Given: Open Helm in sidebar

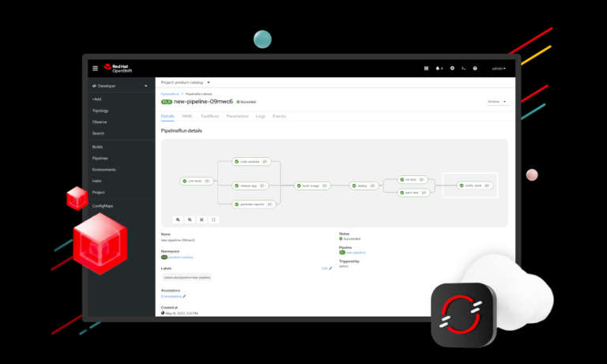Looking at the screenshot, I should [96, 181].
